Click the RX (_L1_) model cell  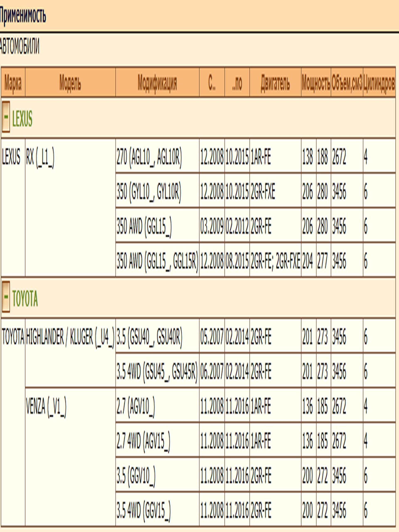[40, 158]
